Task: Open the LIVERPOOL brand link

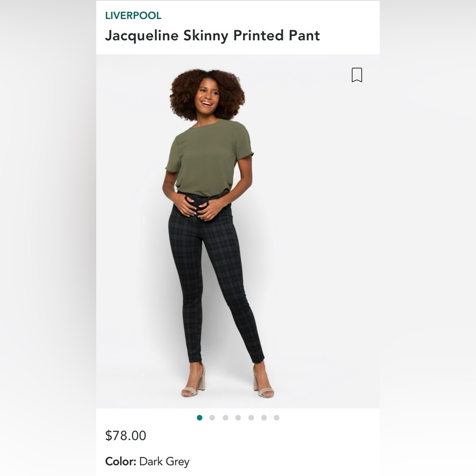Action: (x=133, y=16)
